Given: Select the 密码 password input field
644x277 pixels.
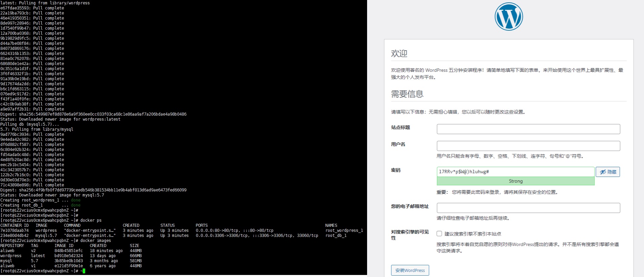Looking at the screenshot, I should pyautogui.click(x=515, y=172).
